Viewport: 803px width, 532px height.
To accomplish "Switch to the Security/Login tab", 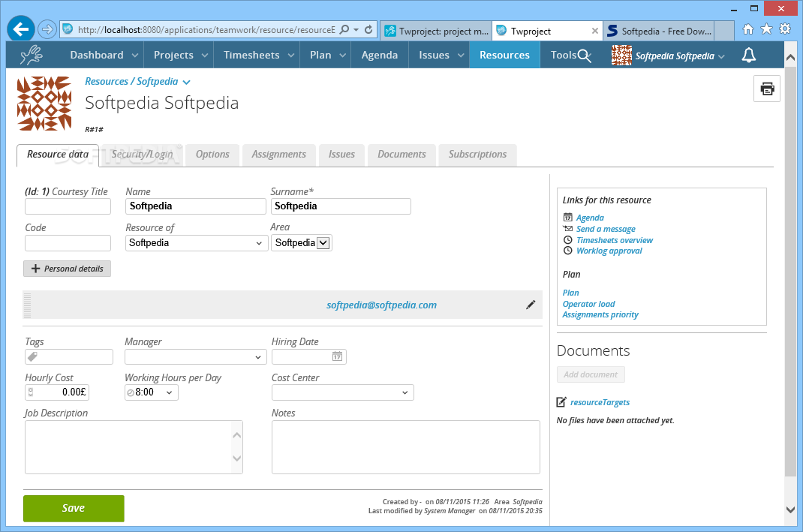I will [x=142, y=155].
